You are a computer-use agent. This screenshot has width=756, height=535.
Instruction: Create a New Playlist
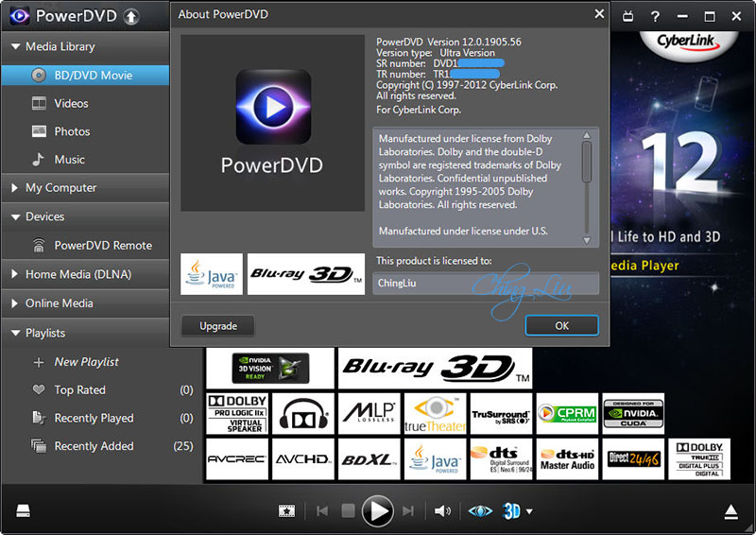86,362
